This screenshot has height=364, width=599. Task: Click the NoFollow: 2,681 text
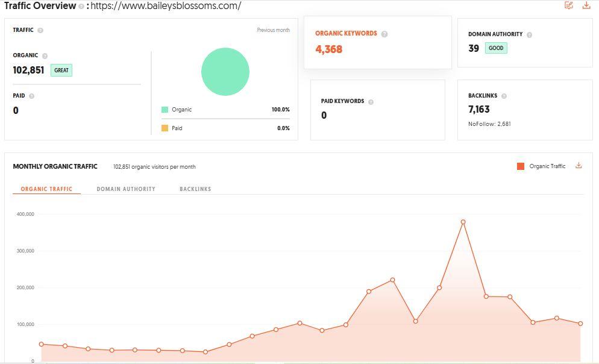click(489, 124)
